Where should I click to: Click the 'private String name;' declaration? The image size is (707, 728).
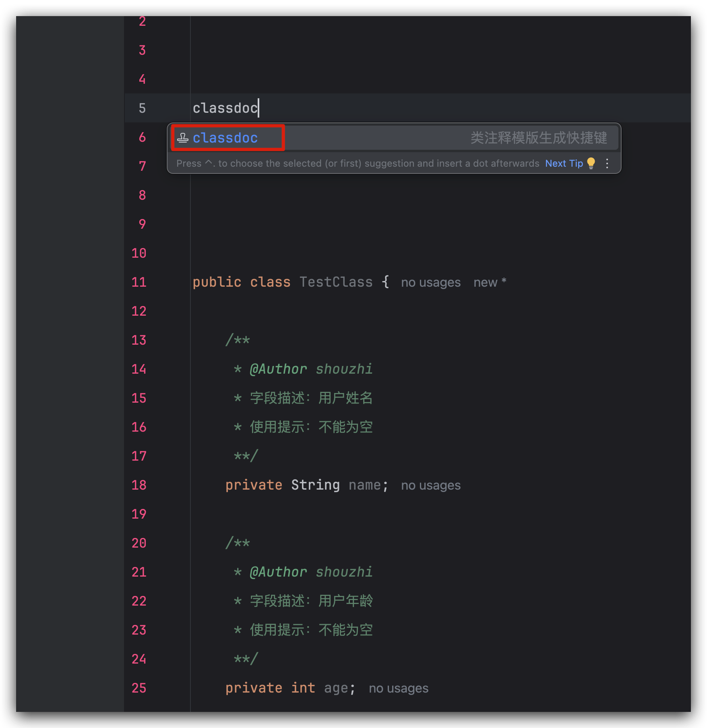click(x=306, y=485)
